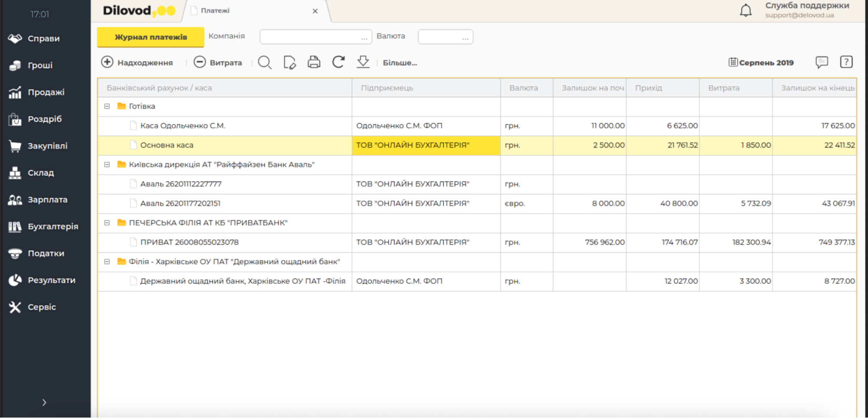868x418 pixels.
Task: Expand the sidebar with the arrow chevron
Action: click(x=44, y=403)
